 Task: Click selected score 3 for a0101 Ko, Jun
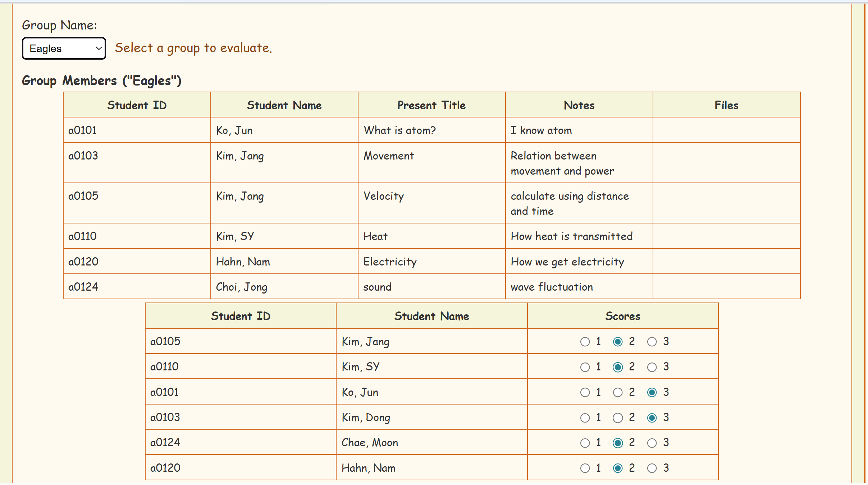click(x=652, y=392)
